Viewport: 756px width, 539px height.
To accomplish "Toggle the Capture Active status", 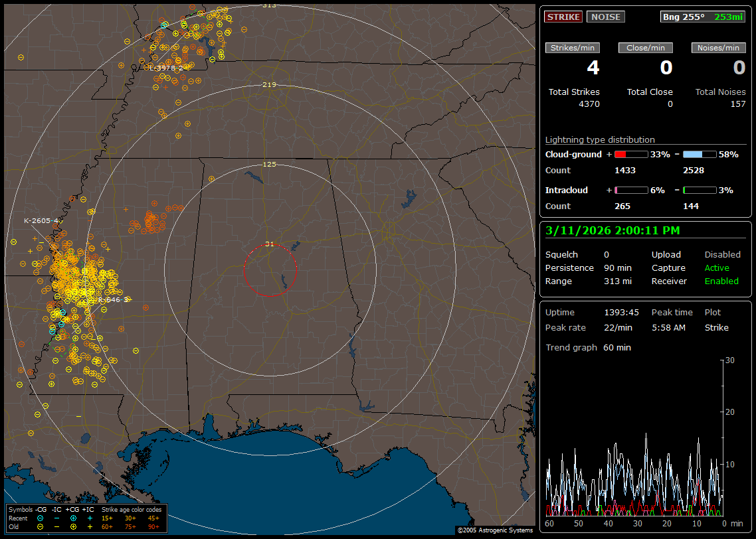I will [717, 268].
